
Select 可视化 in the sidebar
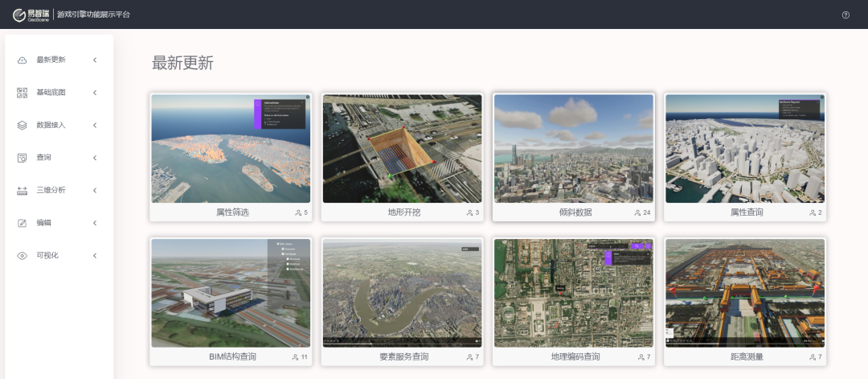coord(47,255)
